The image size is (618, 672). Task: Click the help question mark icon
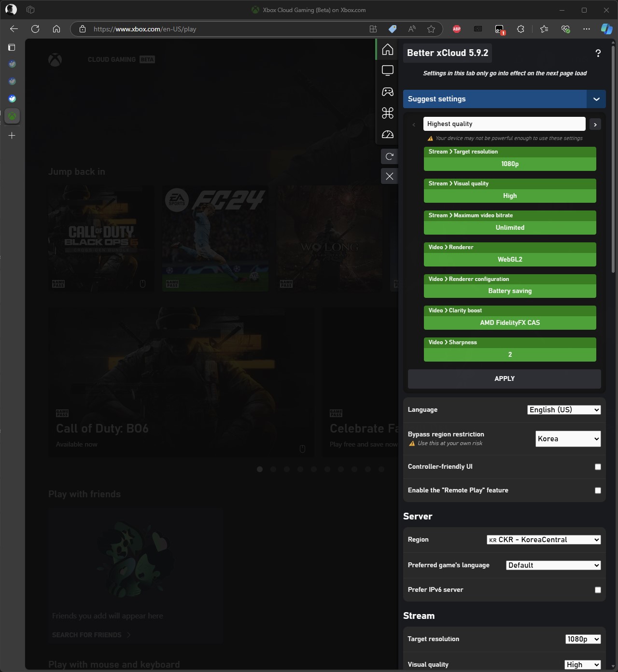pos(598,53)
